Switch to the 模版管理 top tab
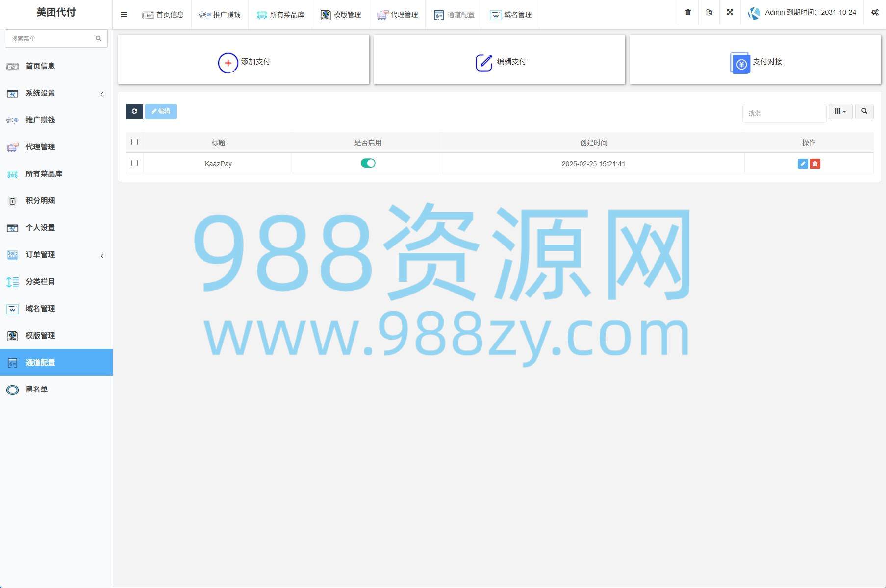 pyautogui.click(x=341, y=15)
